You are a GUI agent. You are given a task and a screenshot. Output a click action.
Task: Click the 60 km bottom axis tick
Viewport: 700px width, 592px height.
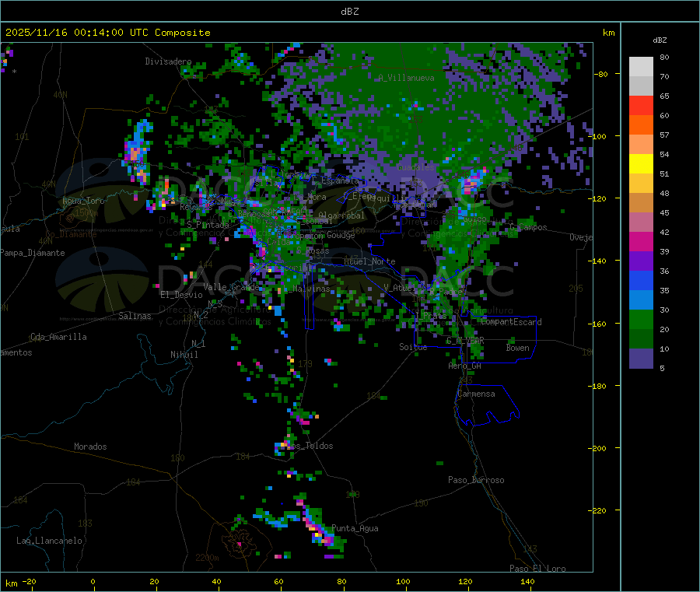tap(279, 582)
